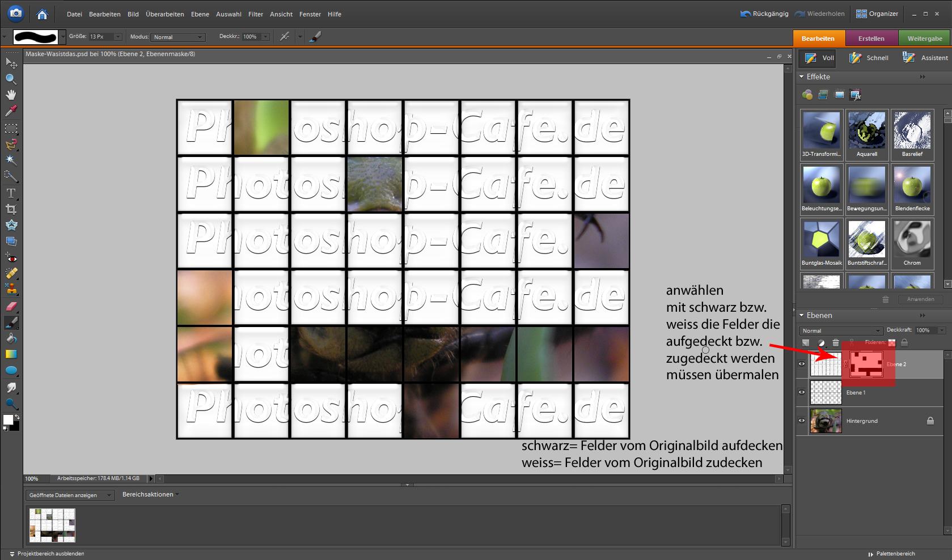Open the Datei menu
952x560 pixels.
tap(74, 14)
